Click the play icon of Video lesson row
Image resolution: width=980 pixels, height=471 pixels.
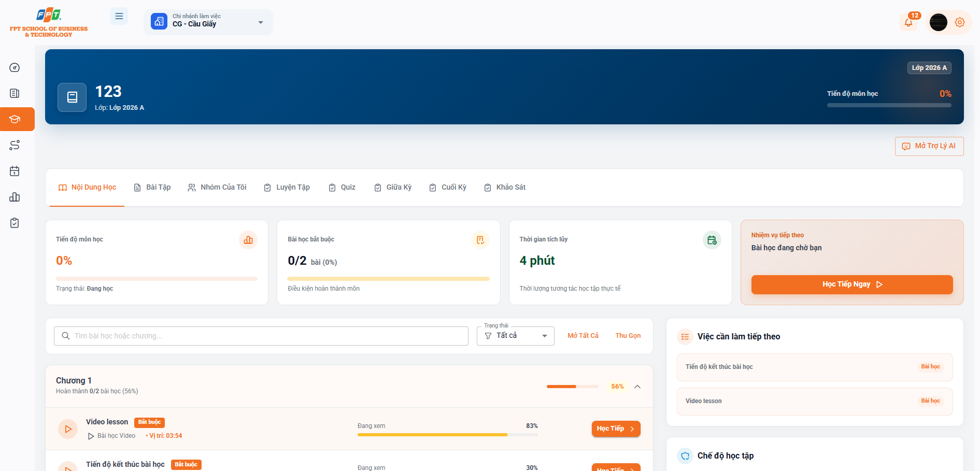[68, 429]
